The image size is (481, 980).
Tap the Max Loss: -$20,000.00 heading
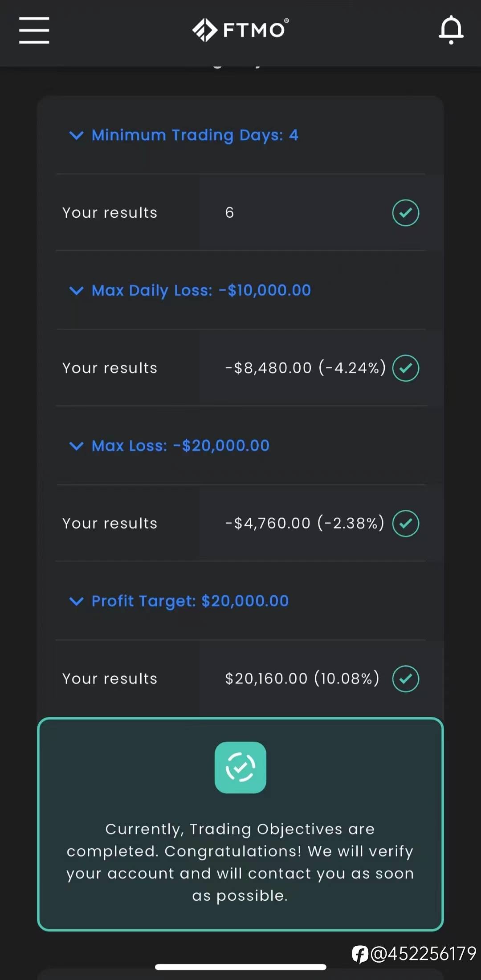pyautogui.click(x=180, y=446)
